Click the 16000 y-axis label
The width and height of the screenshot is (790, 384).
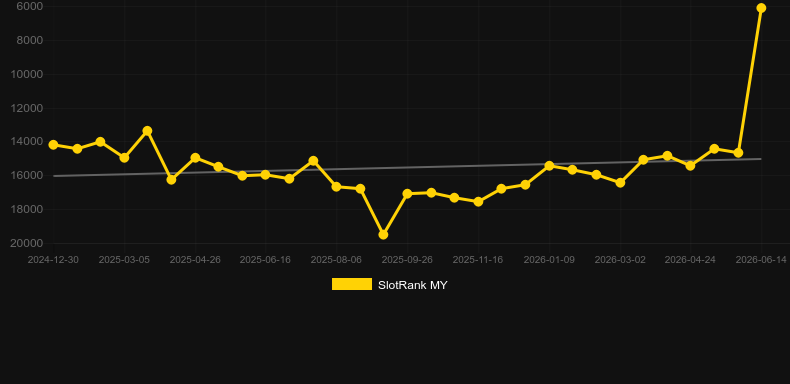click(x=27, y=175)
